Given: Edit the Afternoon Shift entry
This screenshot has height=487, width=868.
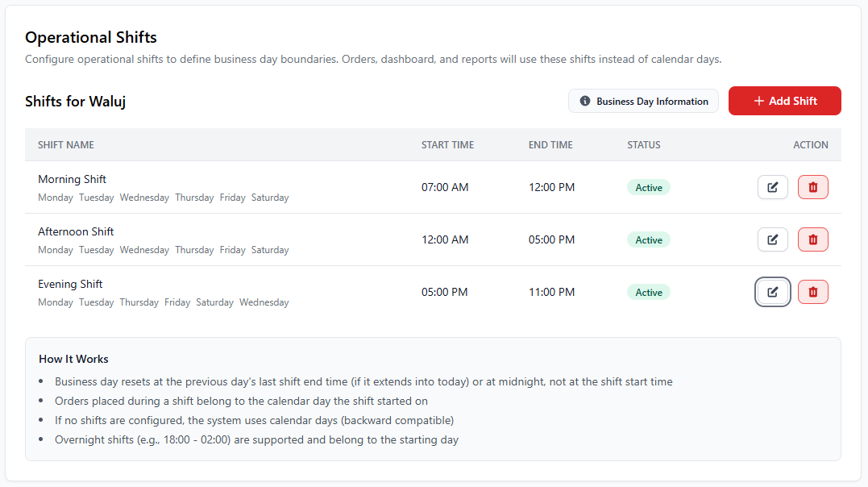Looking at the screenshot, I should pos(772,239).
